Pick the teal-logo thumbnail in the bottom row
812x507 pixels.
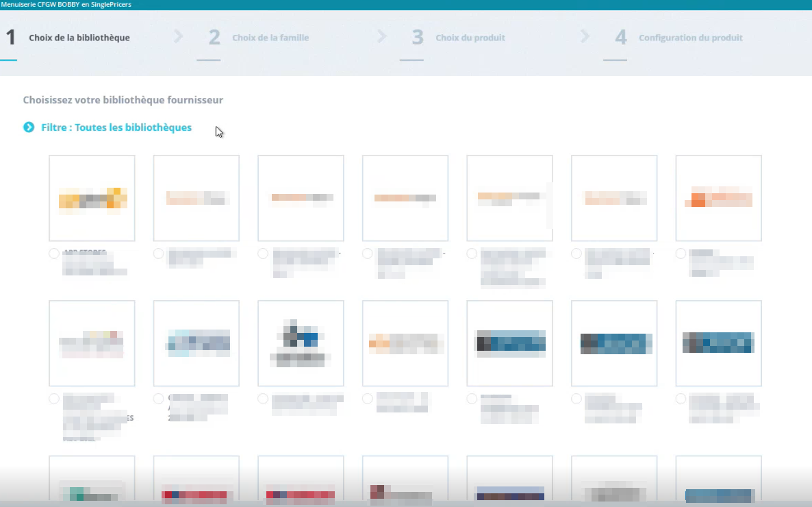click(x=92, y=482)
